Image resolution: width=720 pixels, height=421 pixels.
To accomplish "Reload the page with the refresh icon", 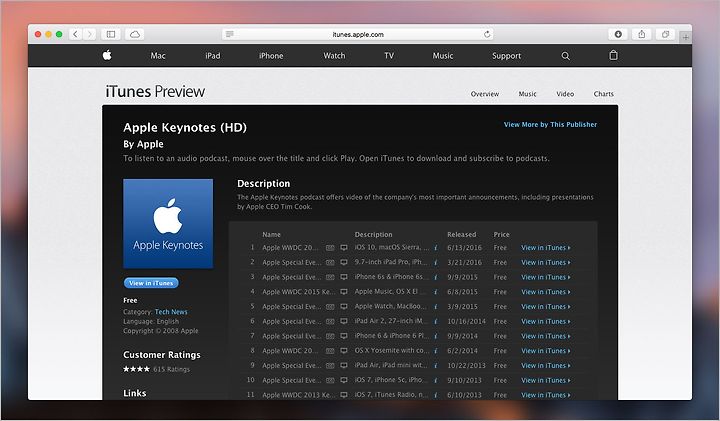I will coord(487,34).
